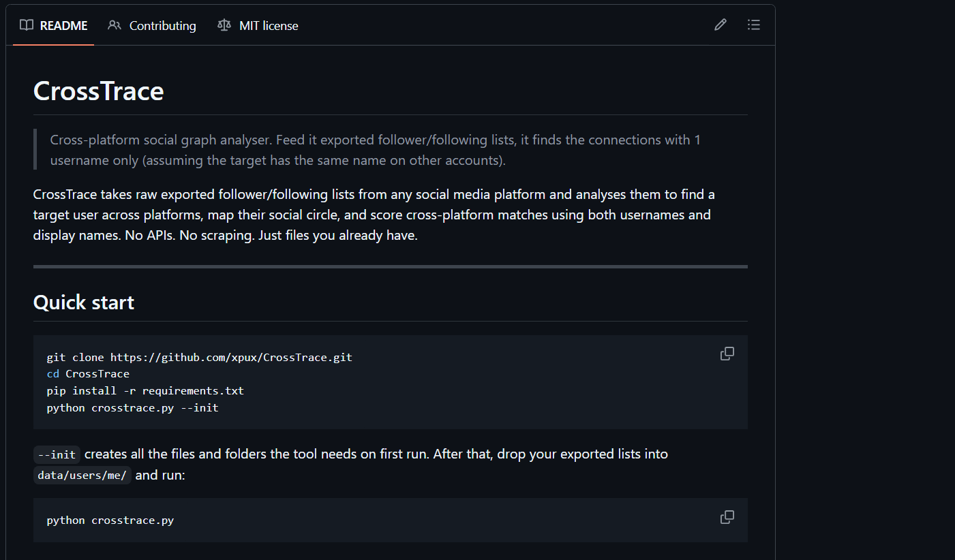Click the pip install requirements line
This screenshot has width=955, height=560.
click(x=145, y=391)
